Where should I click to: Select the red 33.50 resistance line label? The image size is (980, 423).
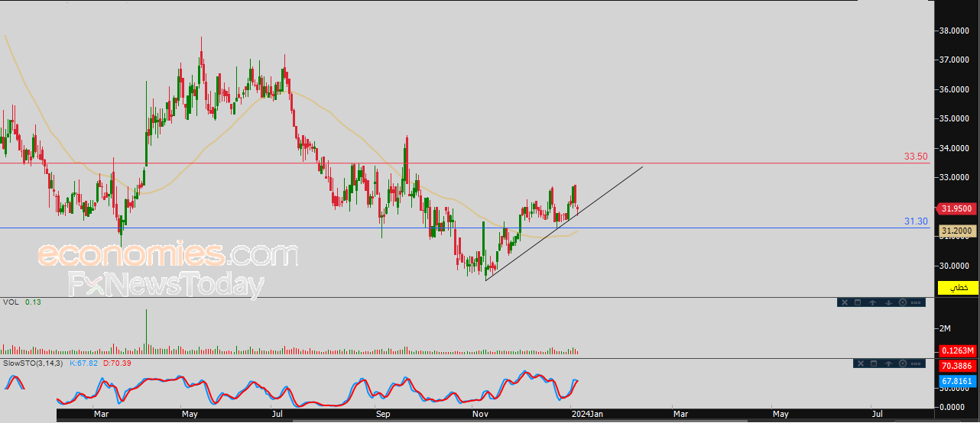click(x=916, y=156)
